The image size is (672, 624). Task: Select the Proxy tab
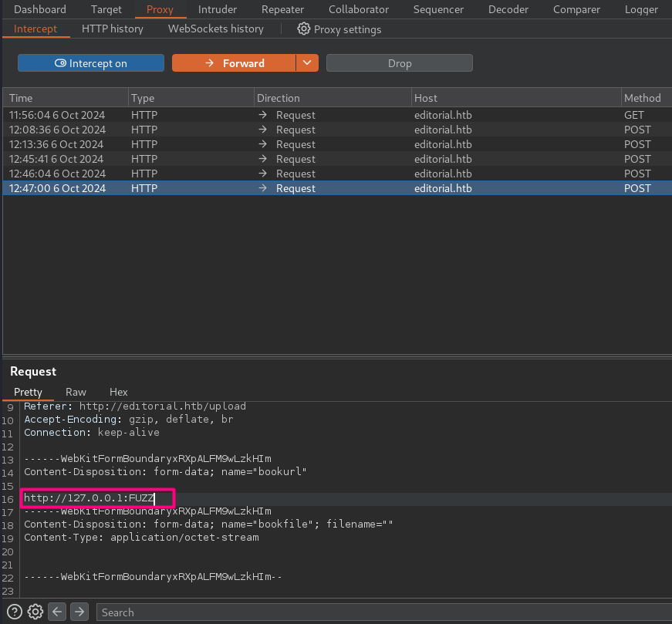160,9
